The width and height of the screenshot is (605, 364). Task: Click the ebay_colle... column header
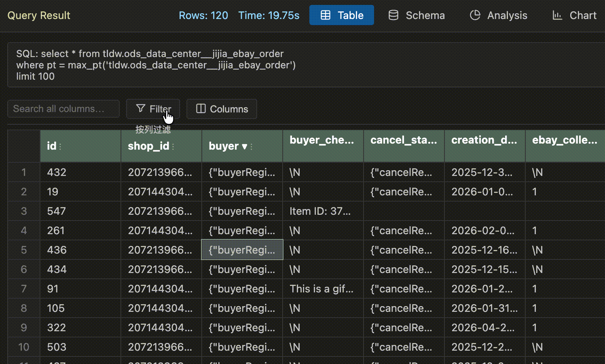coord(565,146)
